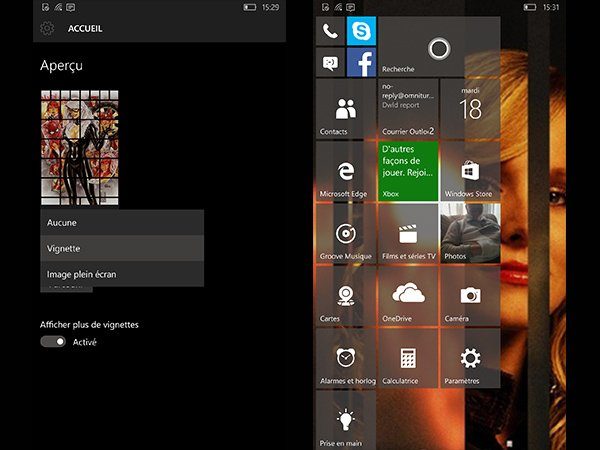Viewport: 600px width, 450px height.
Task: Open the Phone tile
Action: (x=330, y=31)
